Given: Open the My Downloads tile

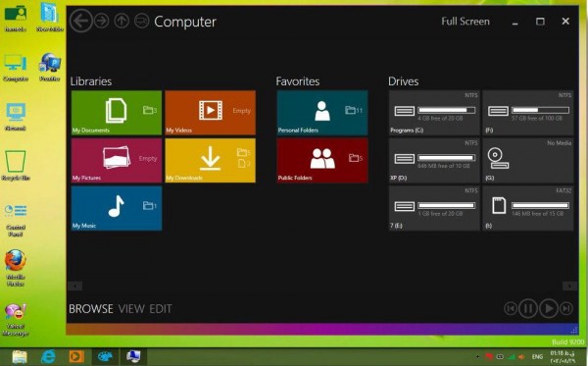Looking at the screenshot, I should click(211, 160).
